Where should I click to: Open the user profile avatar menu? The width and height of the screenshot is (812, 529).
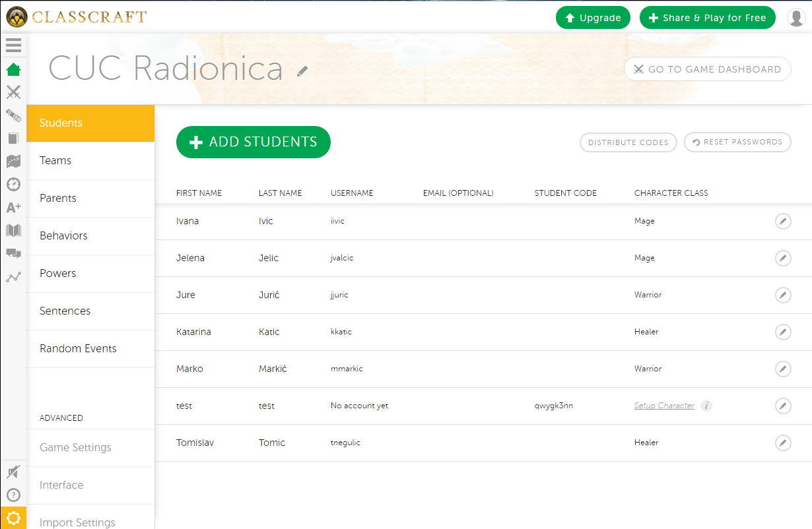[796, 18]
